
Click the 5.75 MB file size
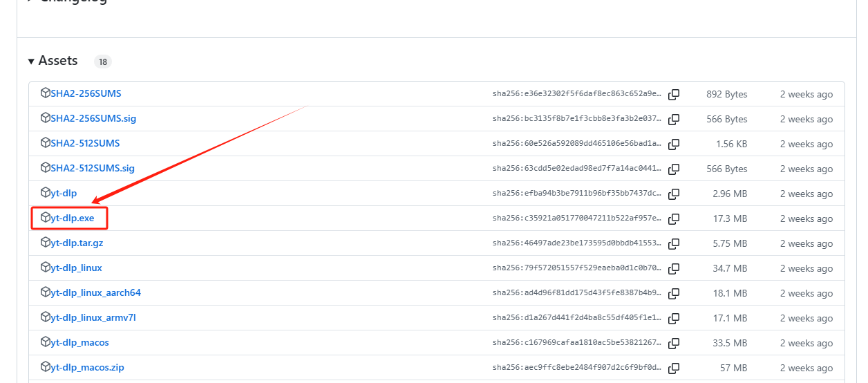730,243
